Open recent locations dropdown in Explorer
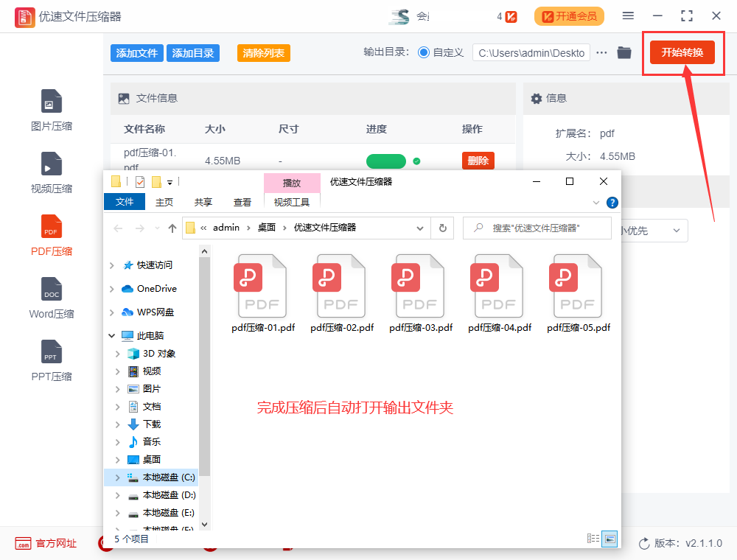The image size is (737, 560). pos(157,228)
